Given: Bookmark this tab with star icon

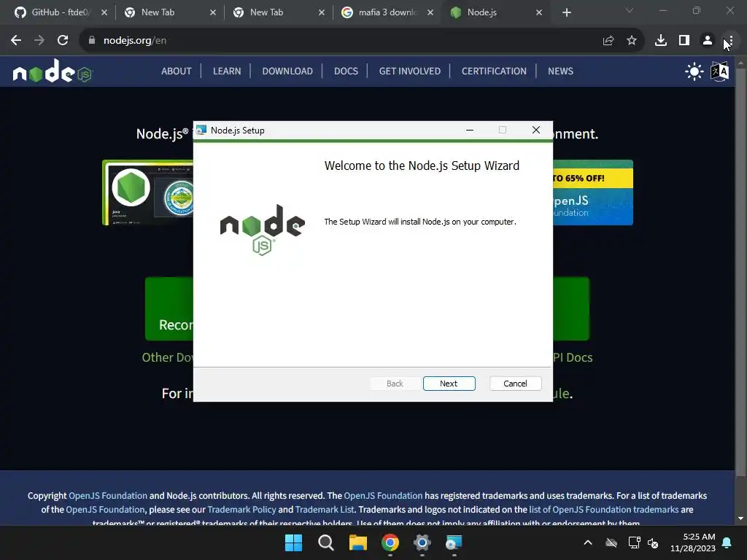Looking at the screenshot, I should point(632,41).
